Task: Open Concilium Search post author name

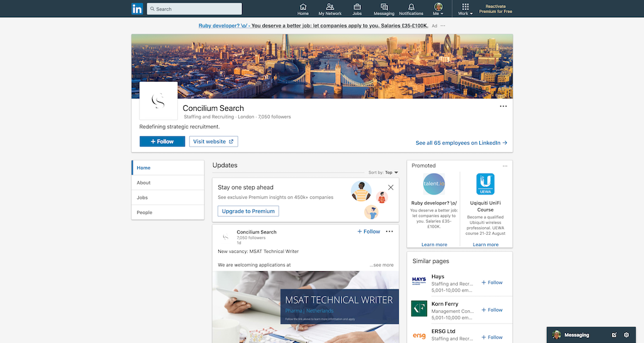Action: click(257, 232)
